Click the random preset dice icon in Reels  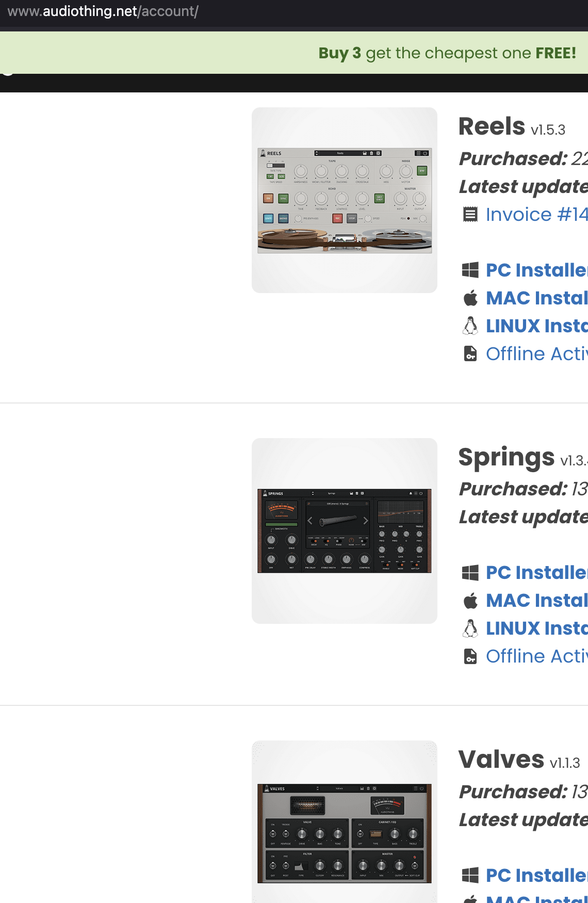[378, 153]
